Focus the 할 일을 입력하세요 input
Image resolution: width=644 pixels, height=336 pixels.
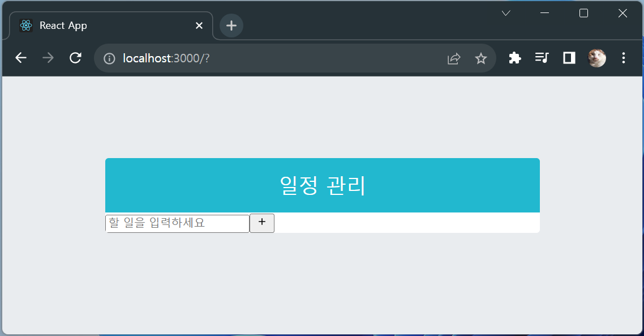(x=178, y=223)
